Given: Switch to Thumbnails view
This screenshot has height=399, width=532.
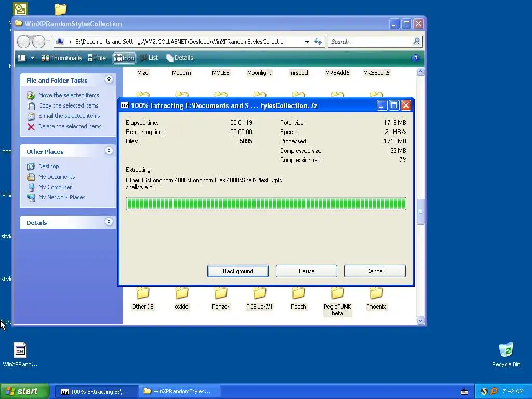Looking at the screenshot, I should click(62, 58).
